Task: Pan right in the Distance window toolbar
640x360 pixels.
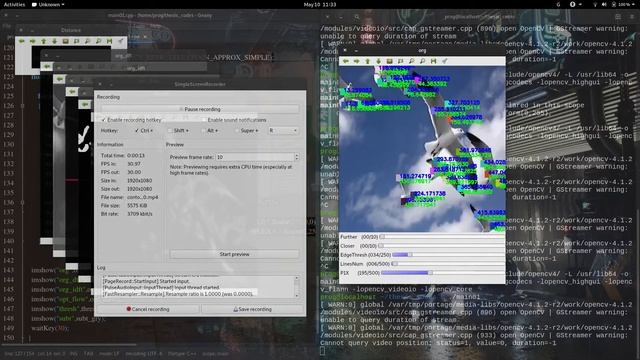Action: coord(32,41)
